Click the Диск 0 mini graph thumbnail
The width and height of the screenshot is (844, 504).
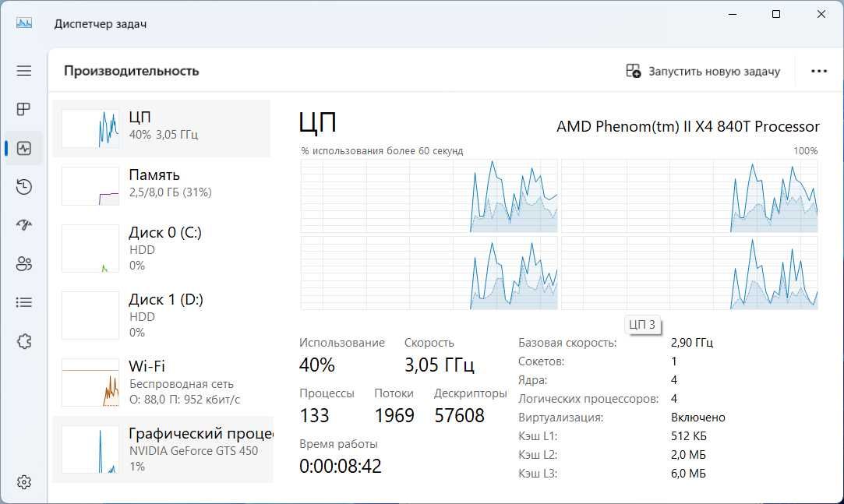tap(90, 248)
